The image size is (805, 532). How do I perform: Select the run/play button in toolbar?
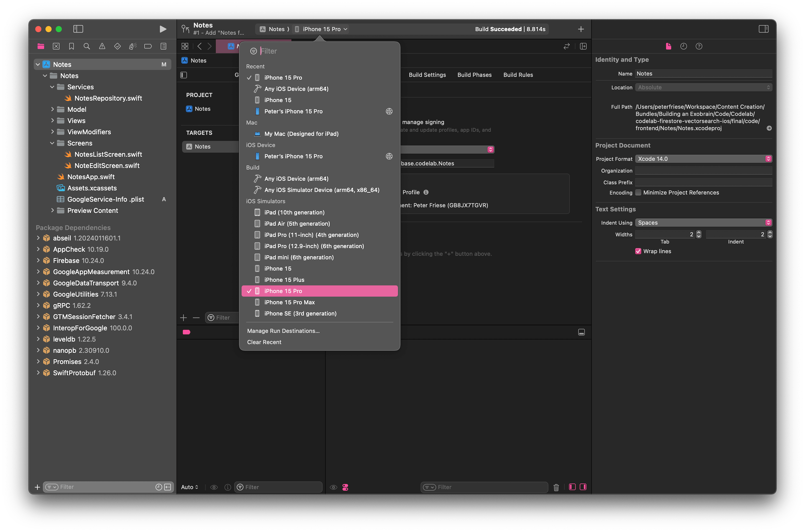pyautogui.click(x=162, y=28)
